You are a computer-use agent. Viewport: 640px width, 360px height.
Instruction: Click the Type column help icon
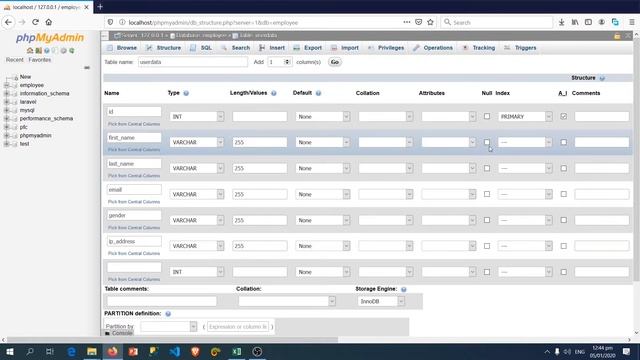(x=186, y=93)
